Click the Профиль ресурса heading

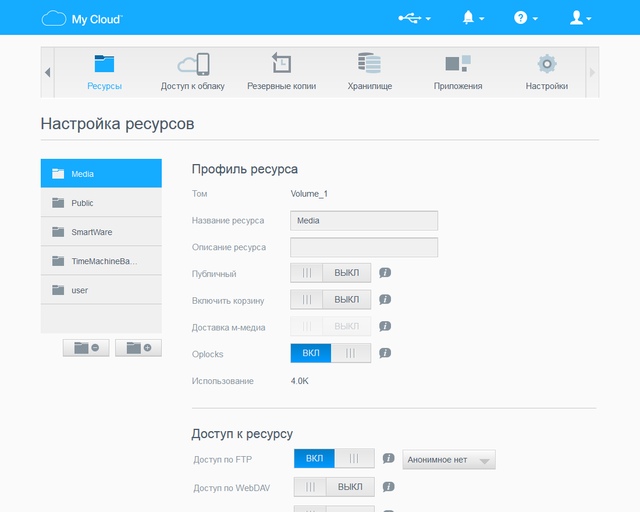pyautogui.click(x=245, y=169)
